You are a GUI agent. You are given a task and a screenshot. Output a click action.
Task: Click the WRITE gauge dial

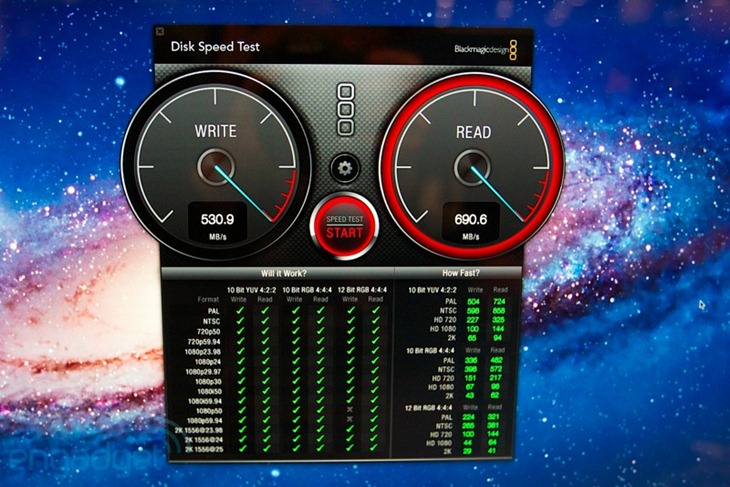pos(216,165)
